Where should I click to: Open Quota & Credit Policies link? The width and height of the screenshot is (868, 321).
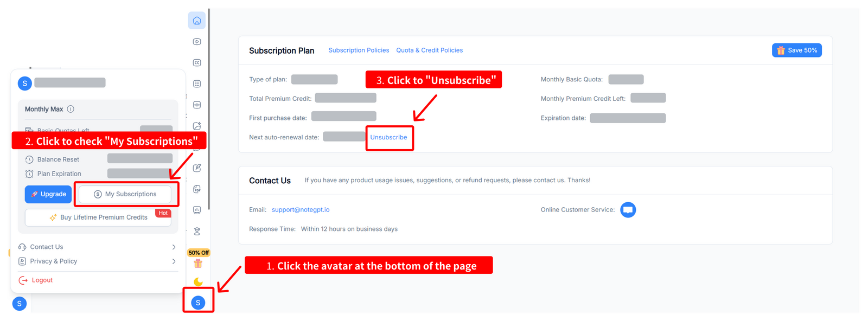point(429,50)
